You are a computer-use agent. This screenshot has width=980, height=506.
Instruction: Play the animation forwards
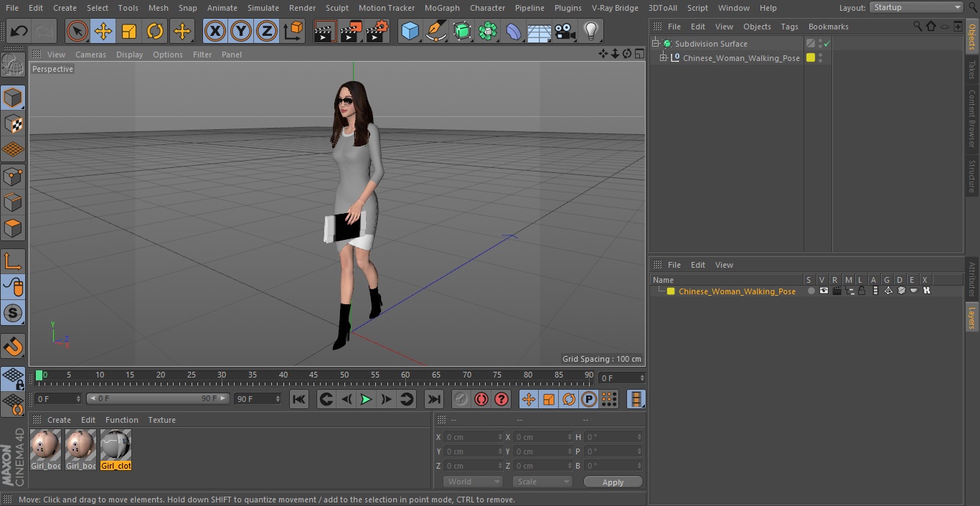click(x=366, y=399)
